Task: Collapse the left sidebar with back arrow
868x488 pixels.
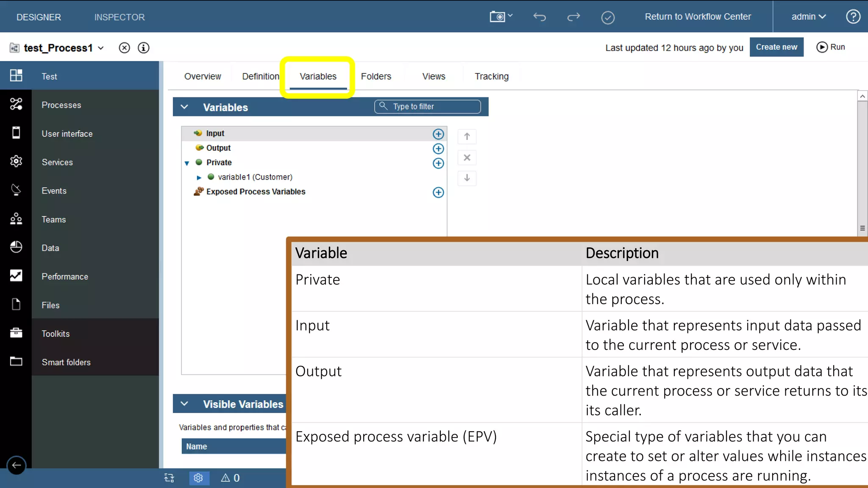Action: pos(16,465)
